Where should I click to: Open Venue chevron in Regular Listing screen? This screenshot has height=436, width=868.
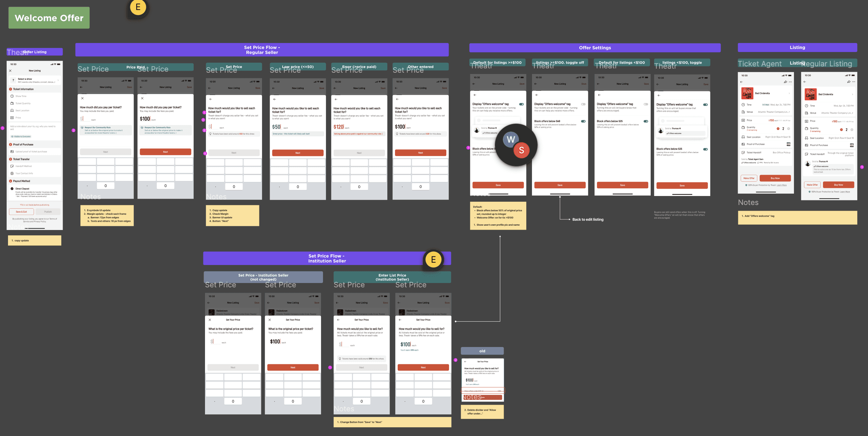pyautogui.click(x=853, y=113)
